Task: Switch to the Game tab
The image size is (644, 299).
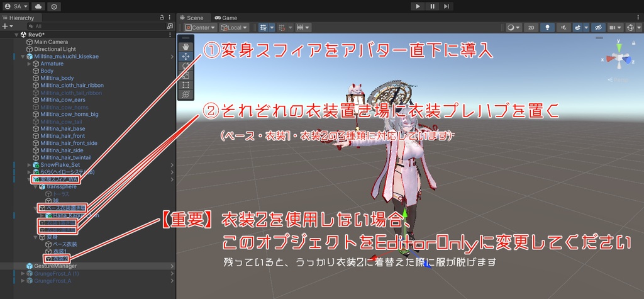Action: 226,18
